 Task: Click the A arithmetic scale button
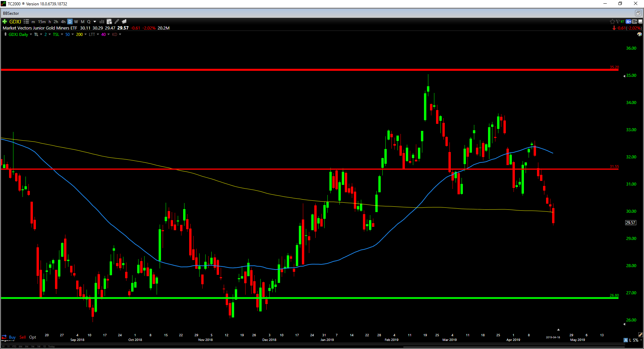point(626,340)
